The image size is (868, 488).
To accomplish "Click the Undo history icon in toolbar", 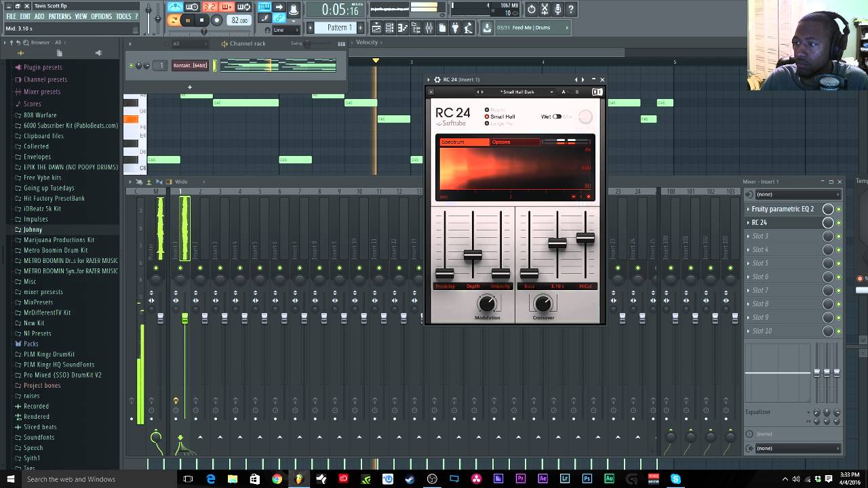I will [532, 9].
